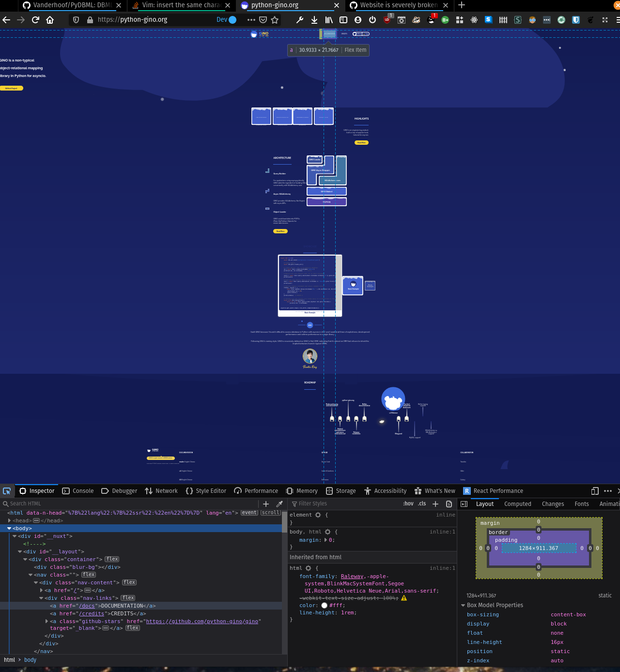Open the developer wrench icon in toolbar
The image size is (620, 672).
[x=300, y=20]
